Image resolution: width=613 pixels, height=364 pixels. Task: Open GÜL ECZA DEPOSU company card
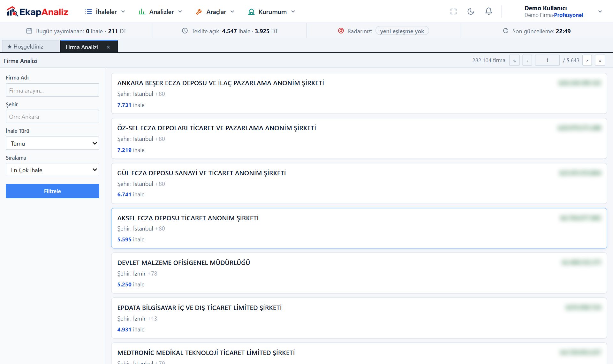(x=359, y=184)
